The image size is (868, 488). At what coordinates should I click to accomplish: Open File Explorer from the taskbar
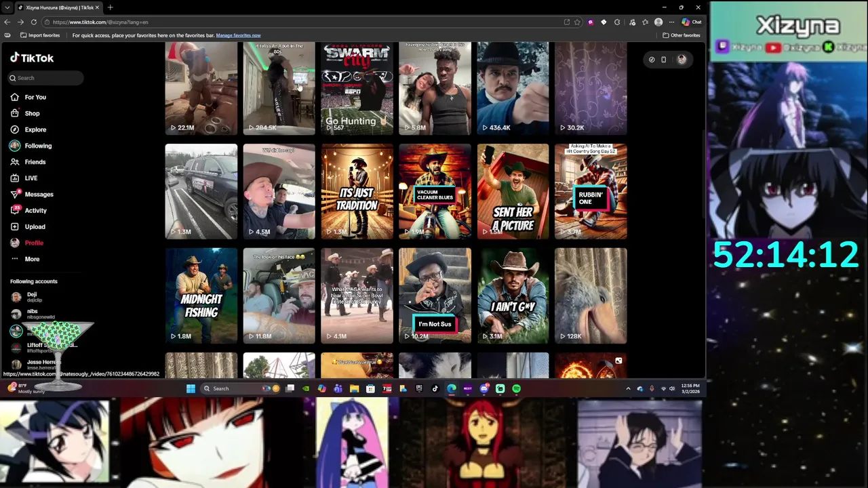pyautogui.click(x=354, y=388)
